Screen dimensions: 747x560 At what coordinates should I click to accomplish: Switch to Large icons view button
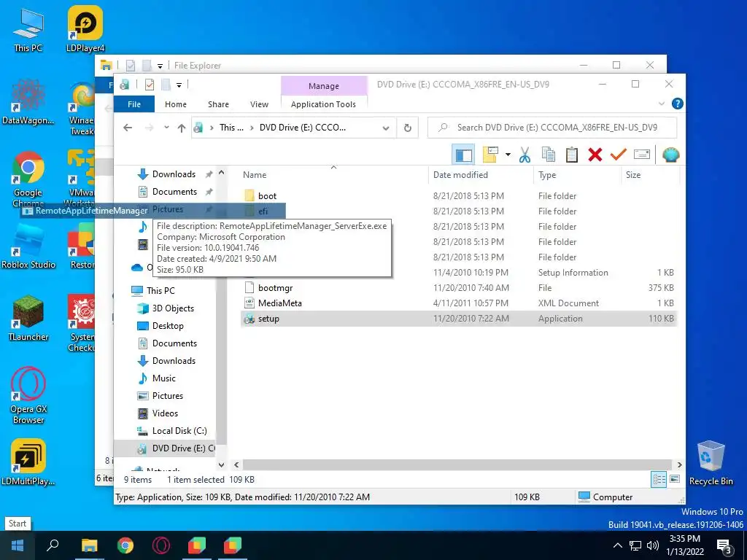[675, 479]
